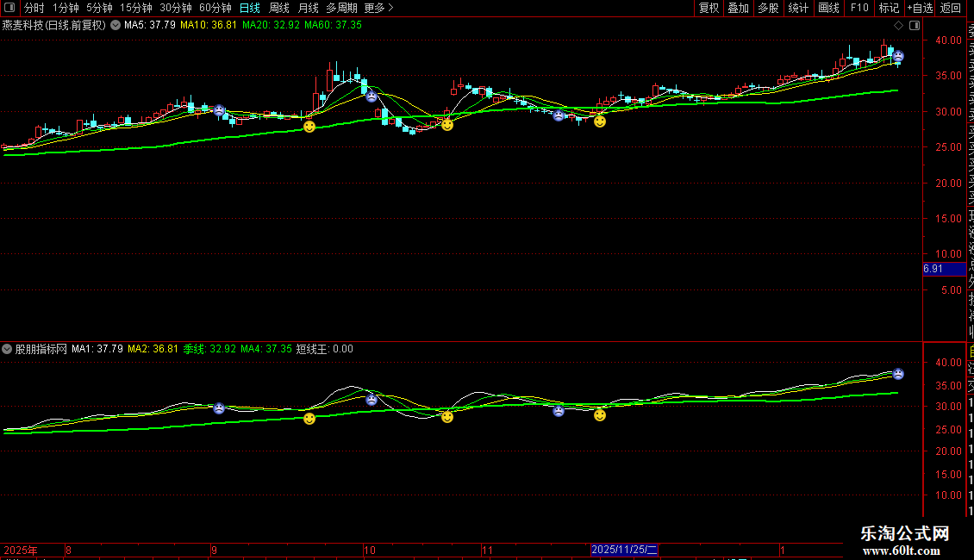Click month 10 on the time axis

370,550
